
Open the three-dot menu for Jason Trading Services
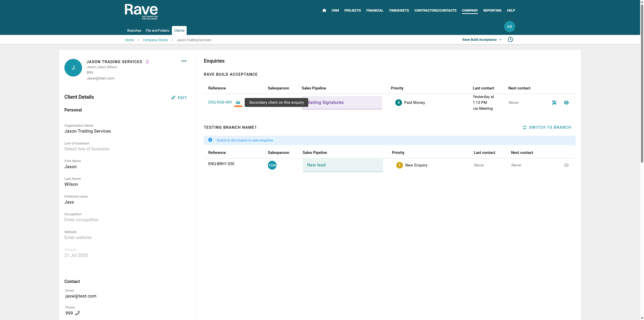point(184,61)
